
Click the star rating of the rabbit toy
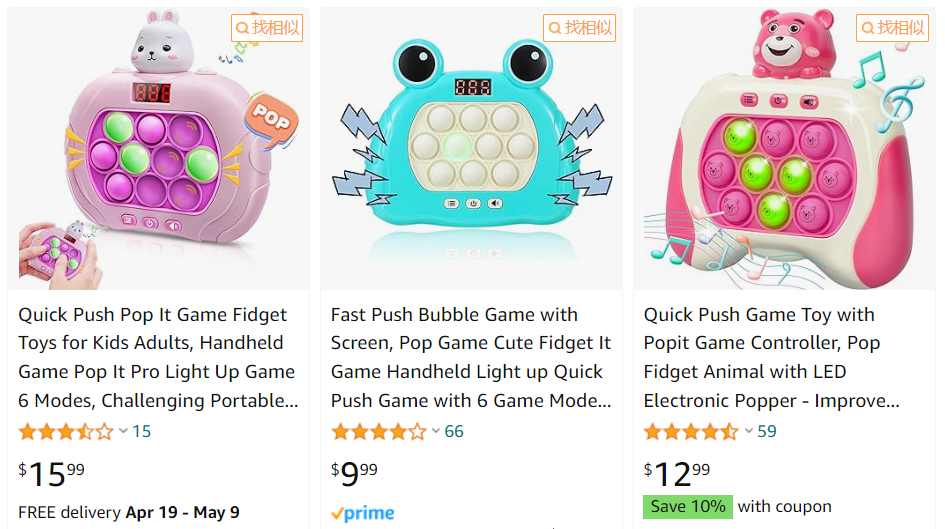[66, 431]
